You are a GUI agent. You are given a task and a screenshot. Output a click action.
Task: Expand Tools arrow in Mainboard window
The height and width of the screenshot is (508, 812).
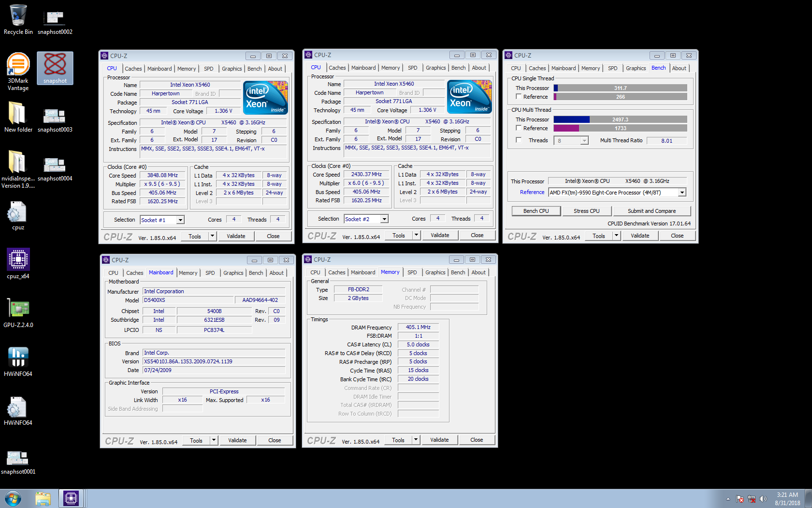click(214, 440)
